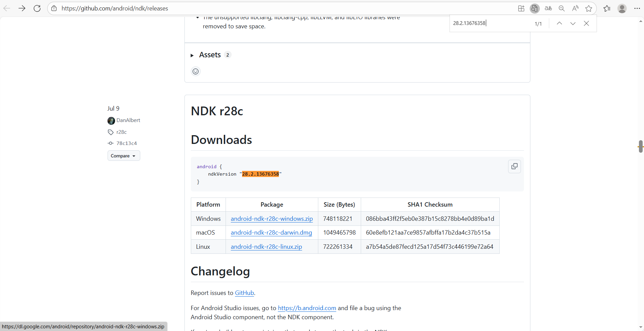Download android-ndk-r28c-windows.zip

[x=272, y=219]
